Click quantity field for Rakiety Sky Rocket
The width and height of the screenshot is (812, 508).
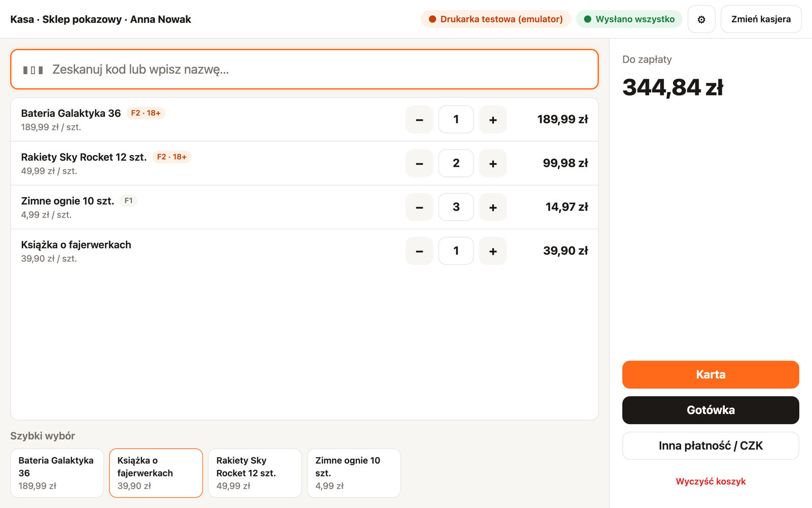[456, 163]
